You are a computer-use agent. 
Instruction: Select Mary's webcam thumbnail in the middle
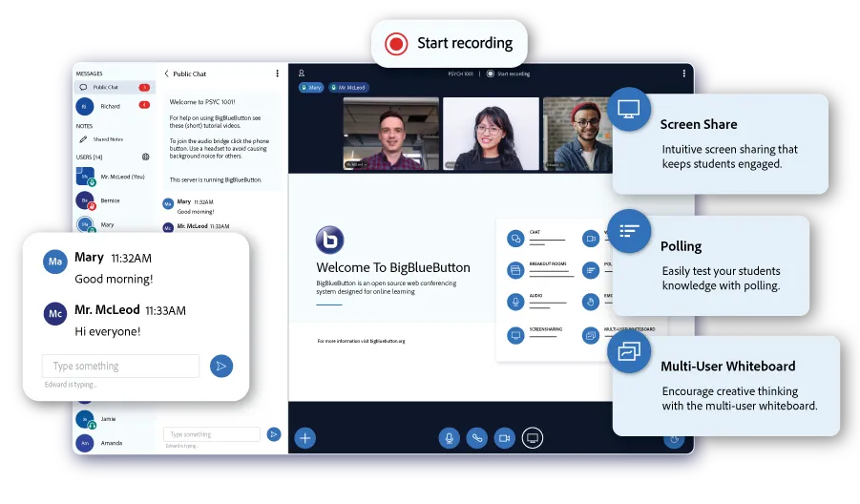(x=491, y=134)
